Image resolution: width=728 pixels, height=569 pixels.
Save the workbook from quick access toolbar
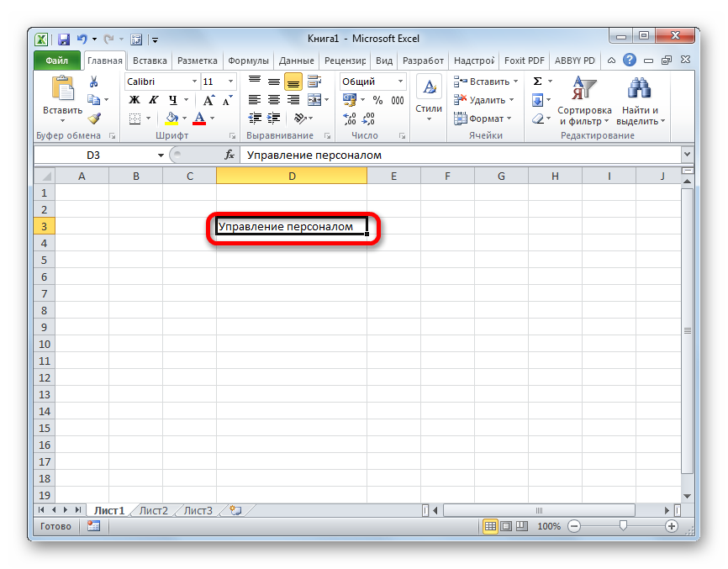click(x=64, y=39)
